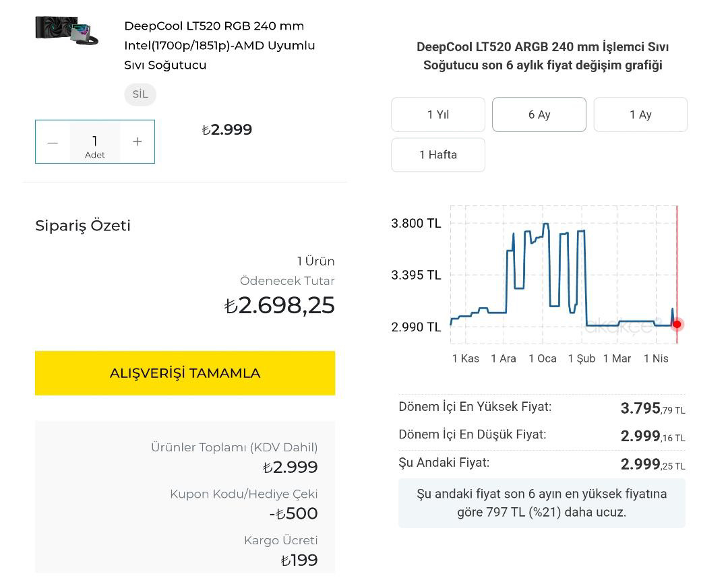
Task: Select the ₺2.999 products total in summary box
Action: pos(290,467)
